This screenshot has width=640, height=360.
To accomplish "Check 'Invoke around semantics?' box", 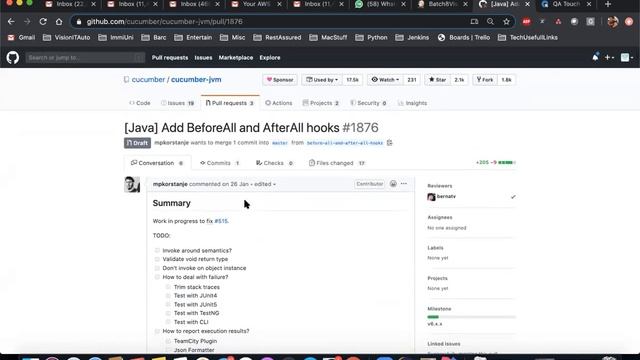I will [x=157, y=250].
